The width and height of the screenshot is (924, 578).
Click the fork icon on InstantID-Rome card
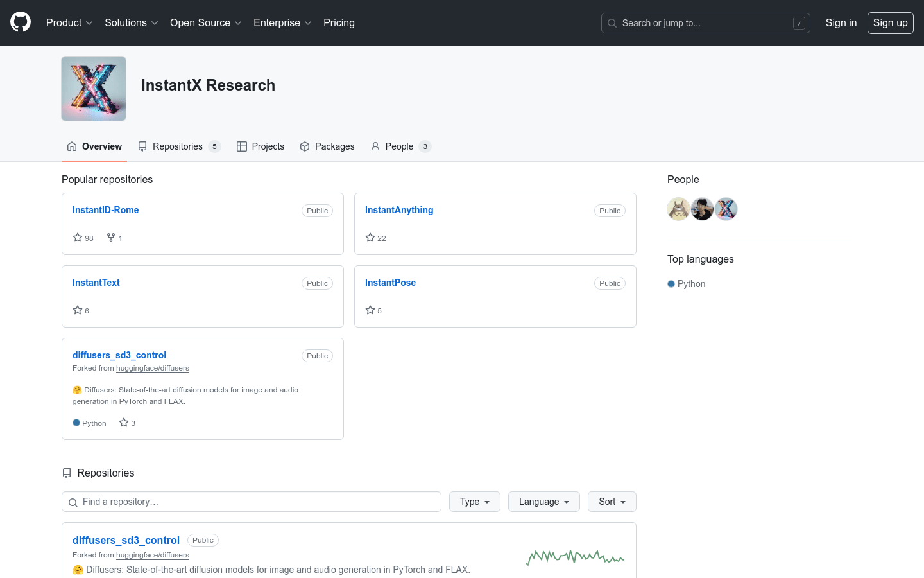[111, 238]
